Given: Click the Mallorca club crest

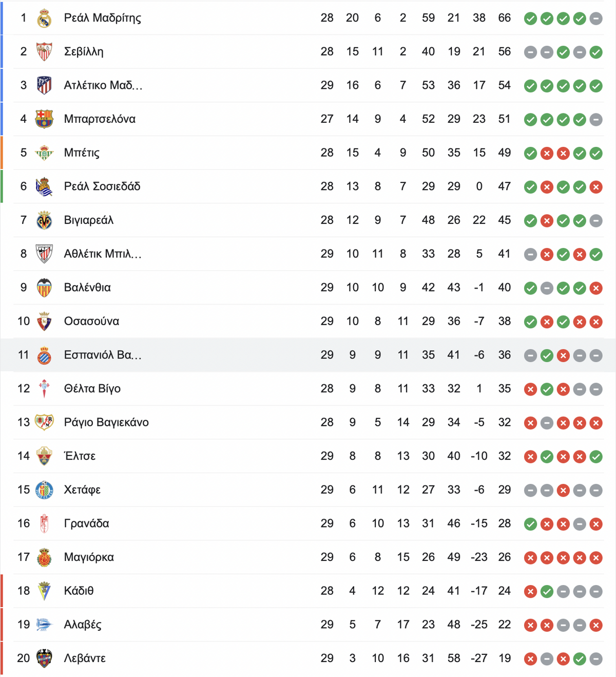Looking at the screenshot, I should pyautogui.click(x=44, y=557).
